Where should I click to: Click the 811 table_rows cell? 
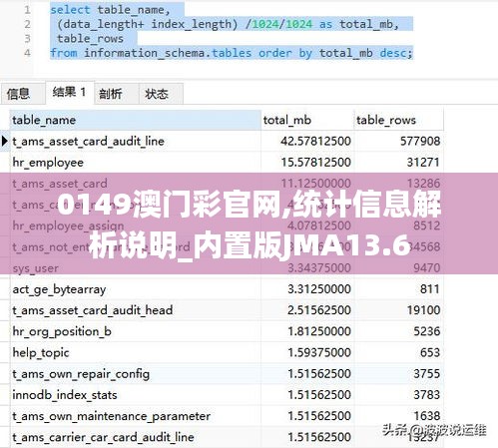(x=398, y=289)
